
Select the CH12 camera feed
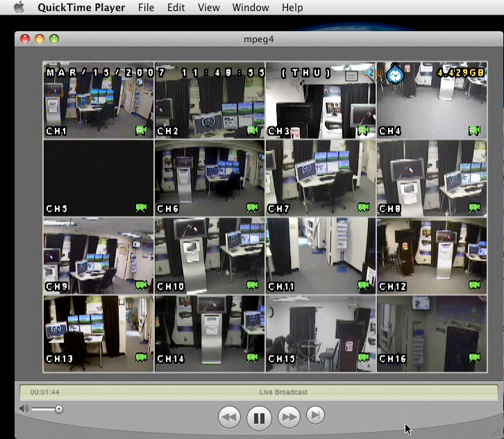click(x=432, y=256)
